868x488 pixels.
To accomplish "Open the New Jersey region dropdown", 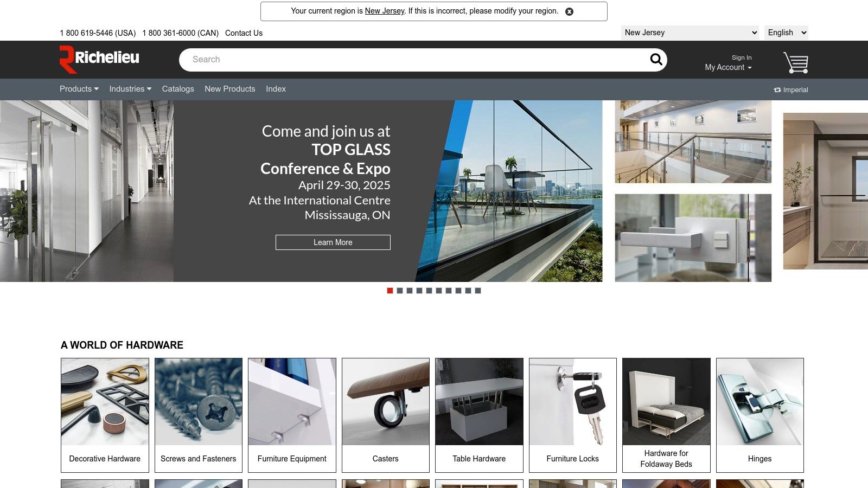I will (x=690, y=33).
